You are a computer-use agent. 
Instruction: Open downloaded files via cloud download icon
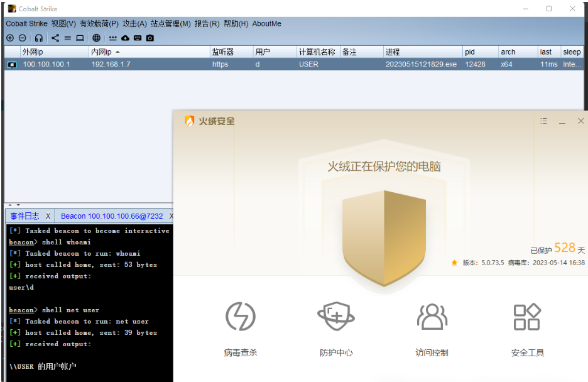(x=125, y=38)
